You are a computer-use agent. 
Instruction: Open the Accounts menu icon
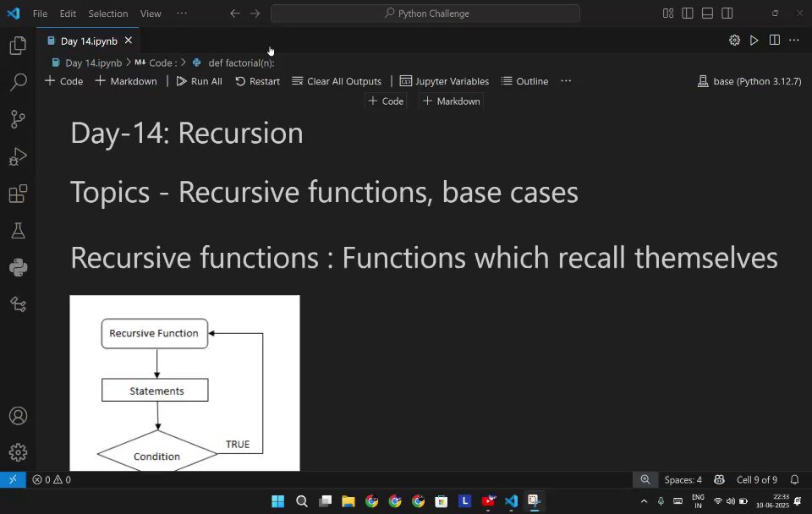point(18,416)
